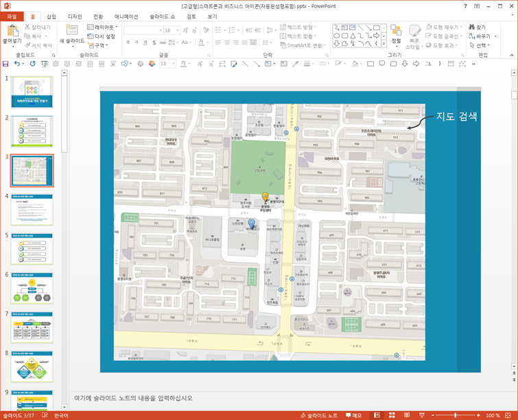Click the New Slide (새 슬라이드) icon

[71, 30]
